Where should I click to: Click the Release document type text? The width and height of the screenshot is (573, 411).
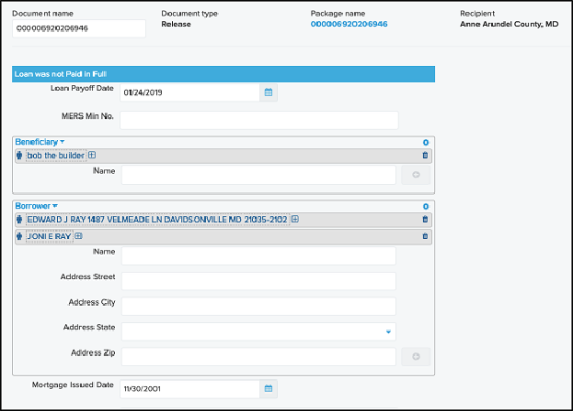176,24
